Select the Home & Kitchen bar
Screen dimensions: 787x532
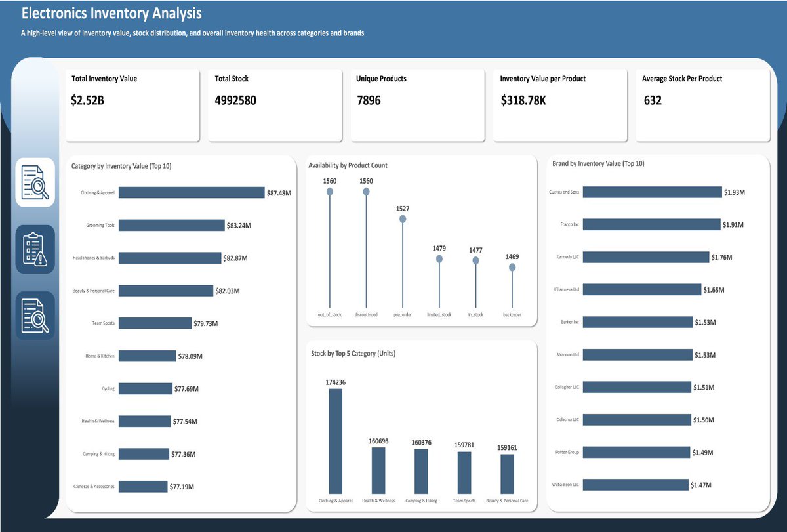147,356
